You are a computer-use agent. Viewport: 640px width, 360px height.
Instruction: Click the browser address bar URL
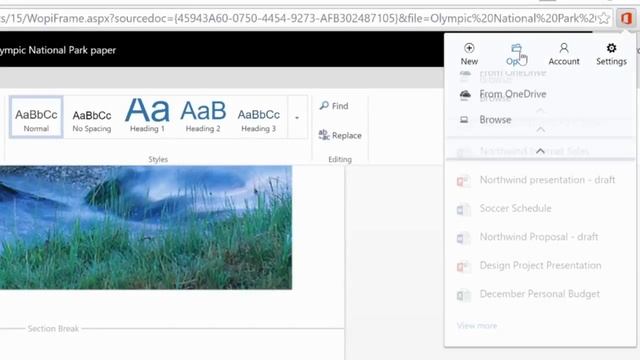[x=298, y=18]
